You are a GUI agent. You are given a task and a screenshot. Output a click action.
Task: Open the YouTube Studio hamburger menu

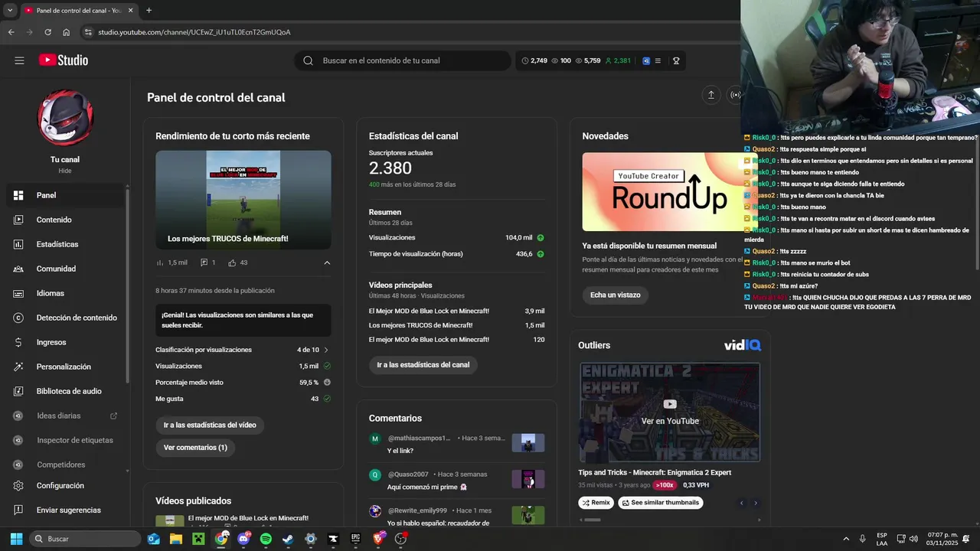point(19,60)
